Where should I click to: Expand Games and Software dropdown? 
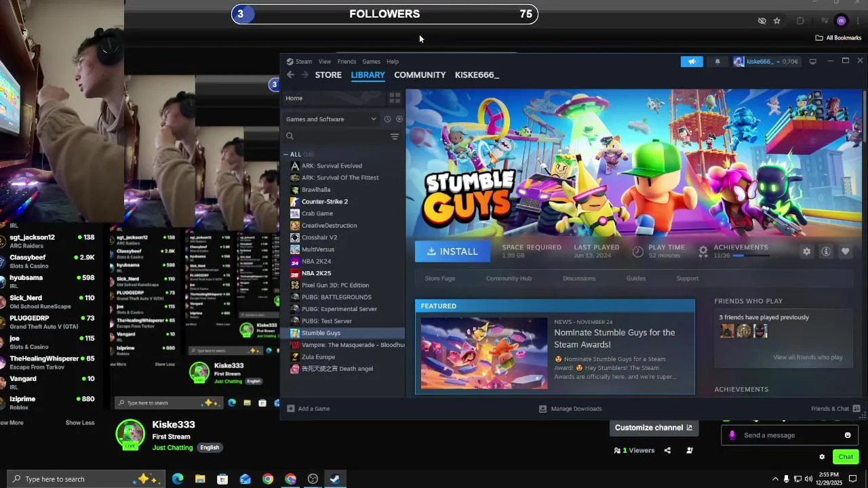tap(331, 119)
